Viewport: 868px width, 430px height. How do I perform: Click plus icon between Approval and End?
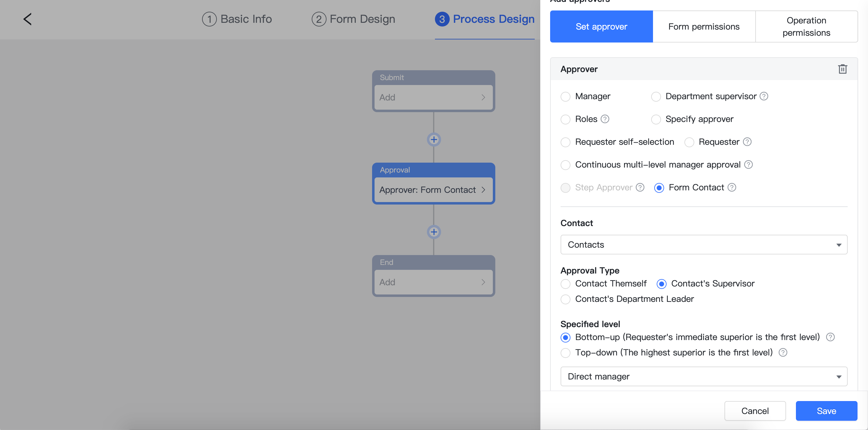(x=434, y=232)
